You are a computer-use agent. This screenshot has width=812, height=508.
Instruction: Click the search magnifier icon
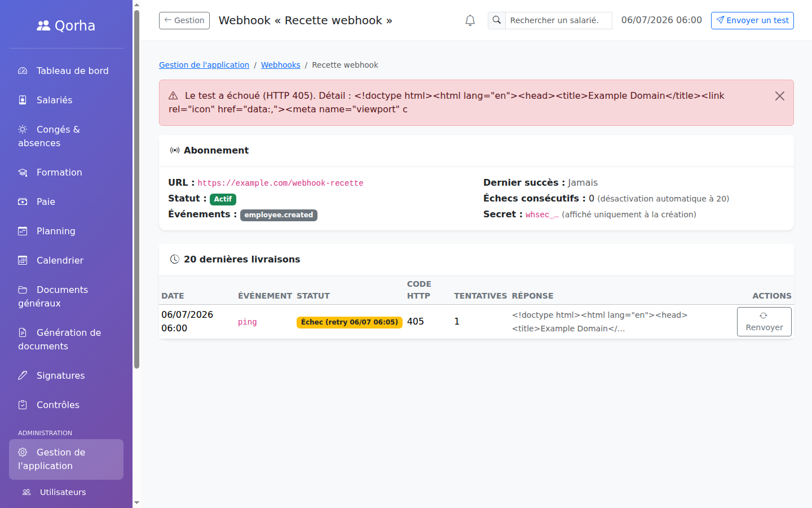coord(497,20)
